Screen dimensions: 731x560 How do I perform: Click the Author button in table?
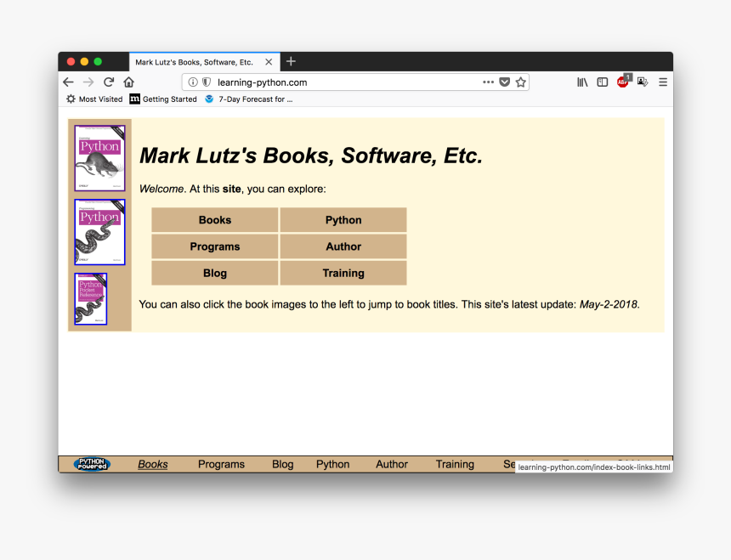pyautogui.click(x=343, y=246)
